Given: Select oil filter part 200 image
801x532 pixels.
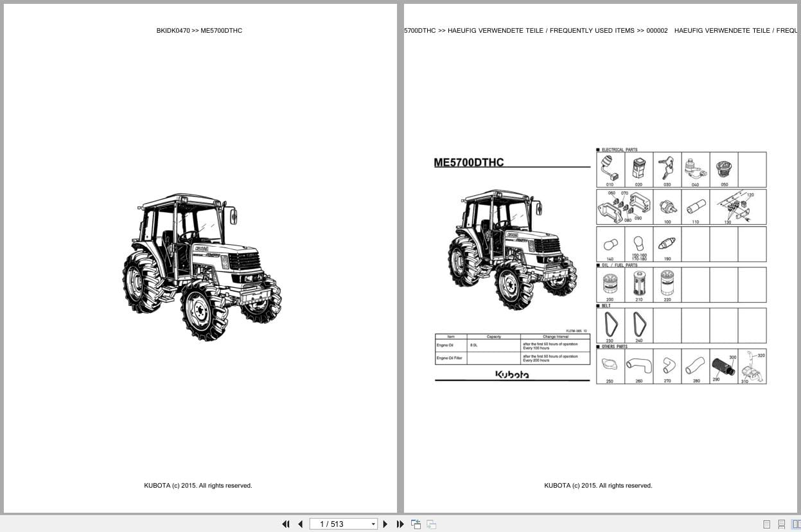Looking at the screenshot, I should (610, 285).
